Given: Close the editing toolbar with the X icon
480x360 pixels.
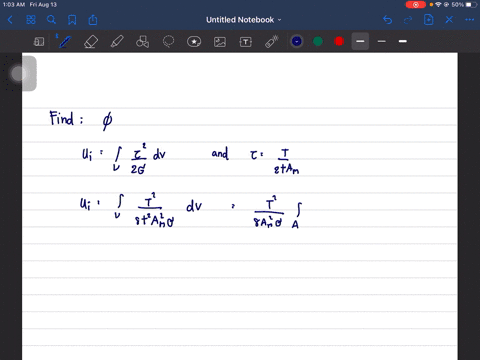Looking at the screenshot, I should click(x=449, y=20).
